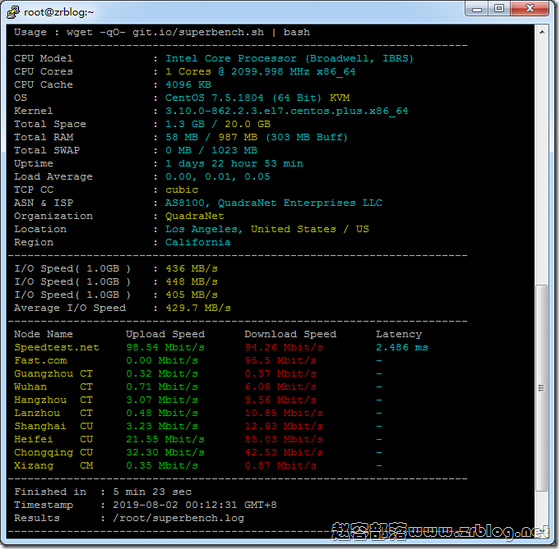Click the git.io/superbench.sh usage text
Image resolution: width=559 pixels, height=549 pixels.
tap(198, 32)
